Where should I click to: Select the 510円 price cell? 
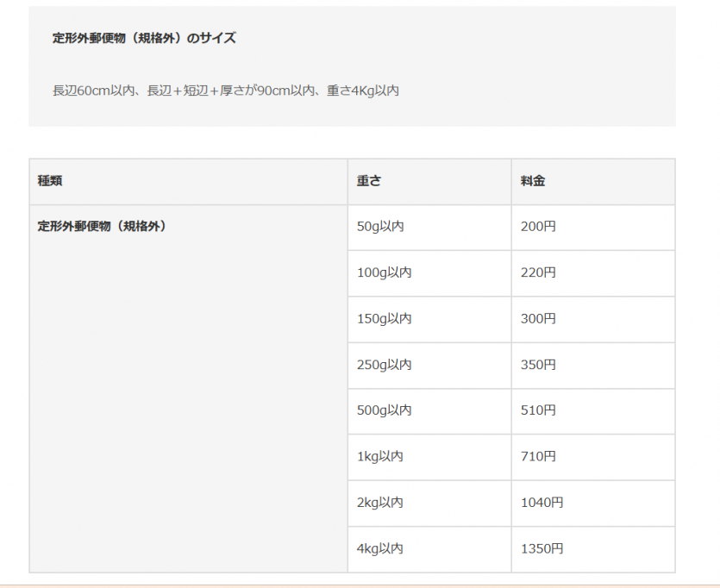(538, 410)
